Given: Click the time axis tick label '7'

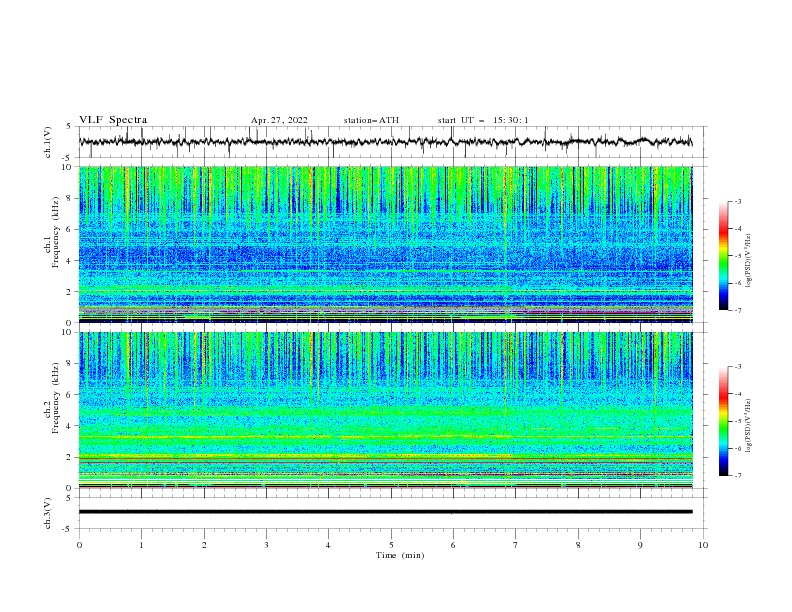Looking at the screenshot, I should point(516,545).
